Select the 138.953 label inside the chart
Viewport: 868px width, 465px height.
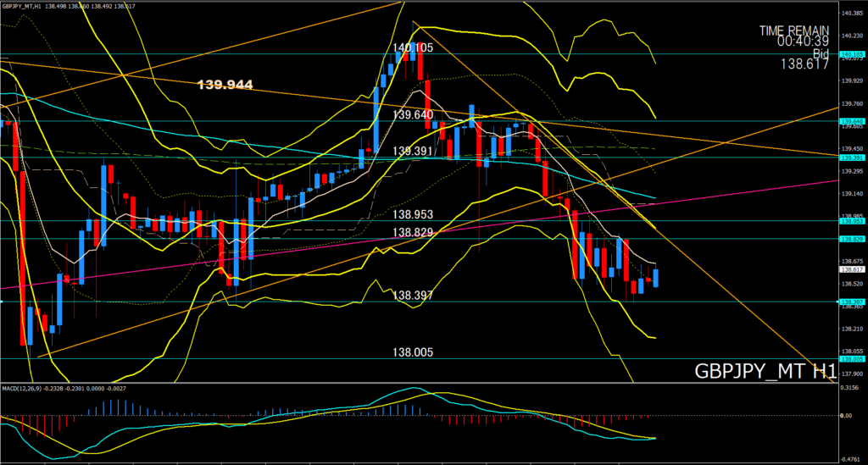(413, 214)
